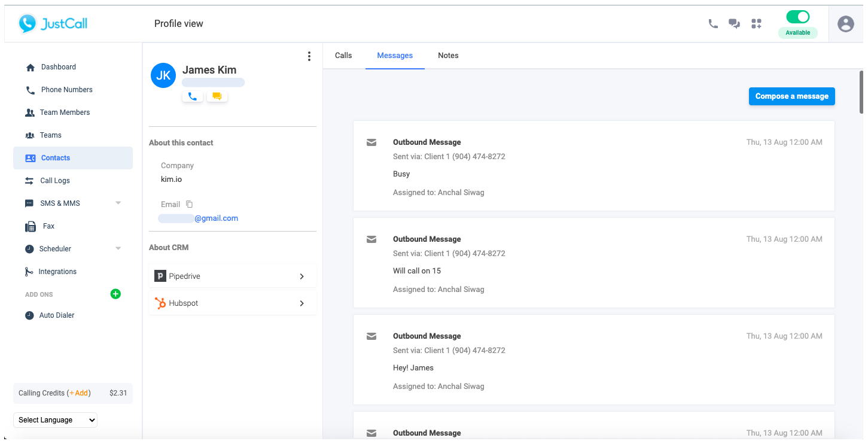868x444 pixels.
Task: Click the Compose a message button
Action: [792, 96]
